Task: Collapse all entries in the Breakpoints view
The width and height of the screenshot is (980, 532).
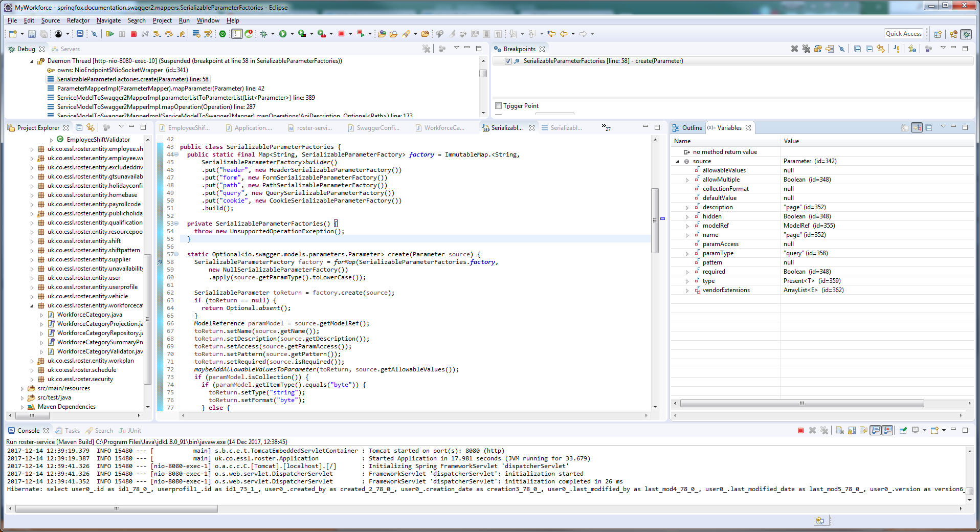Action: point(869,49)
